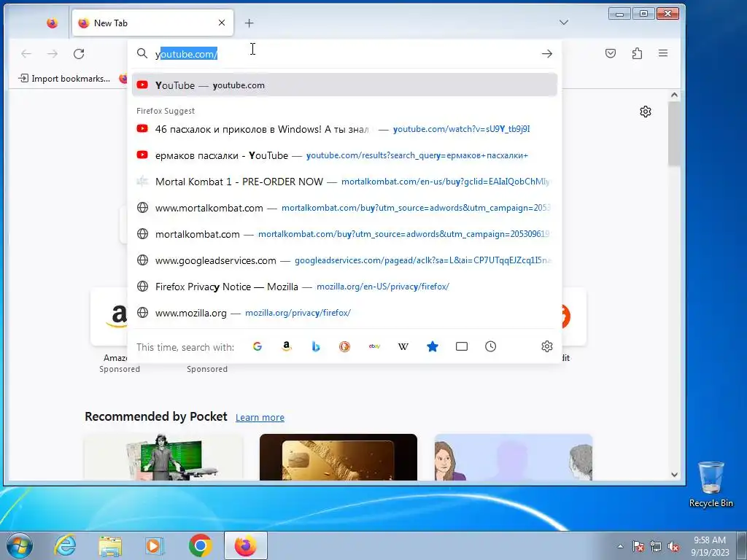Screen dimensions: 747x560
Task: Close the New Tab tab
Action: [222, 23]
